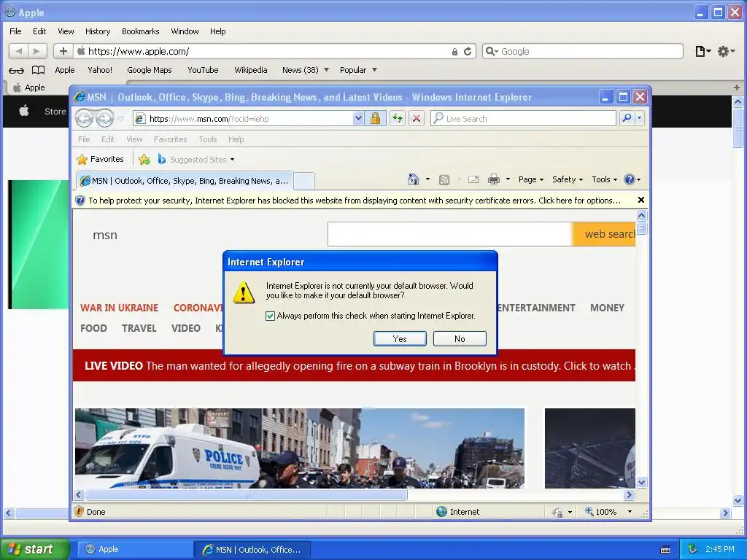Open the Safari Bookmarks menu
747x560 pixels.
click(x=141, y=31)
